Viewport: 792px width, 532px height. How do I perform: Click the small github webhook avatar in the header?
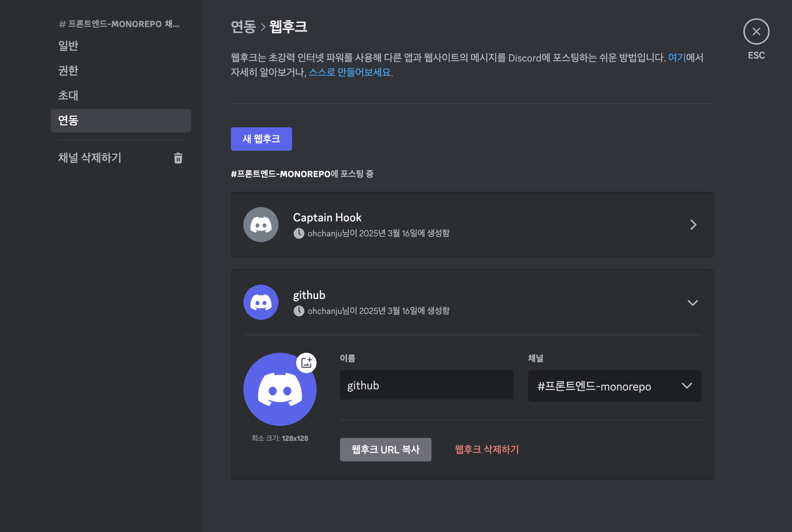pyautogui.click(x=261, y=302)
